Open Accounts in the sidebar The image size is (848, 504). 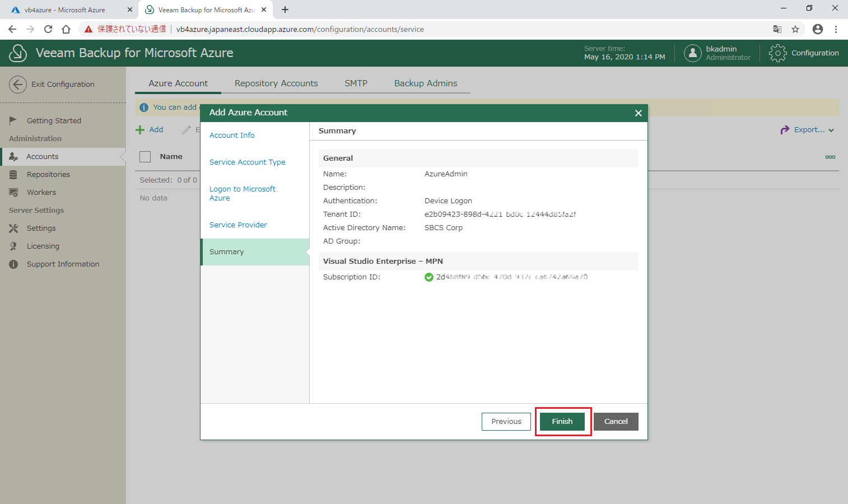click(x=63, y=157)
